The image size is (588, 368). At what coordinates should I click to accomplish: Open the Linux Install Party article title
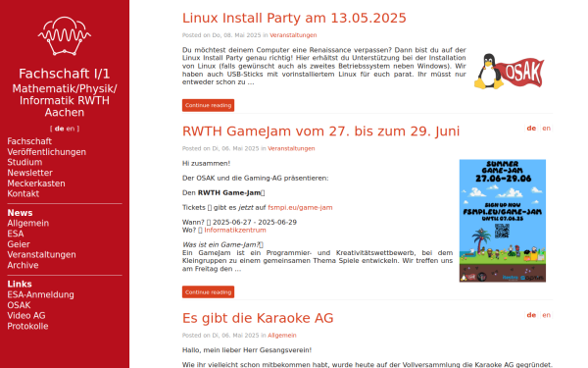pyautogui.click(x=294, y=18)
